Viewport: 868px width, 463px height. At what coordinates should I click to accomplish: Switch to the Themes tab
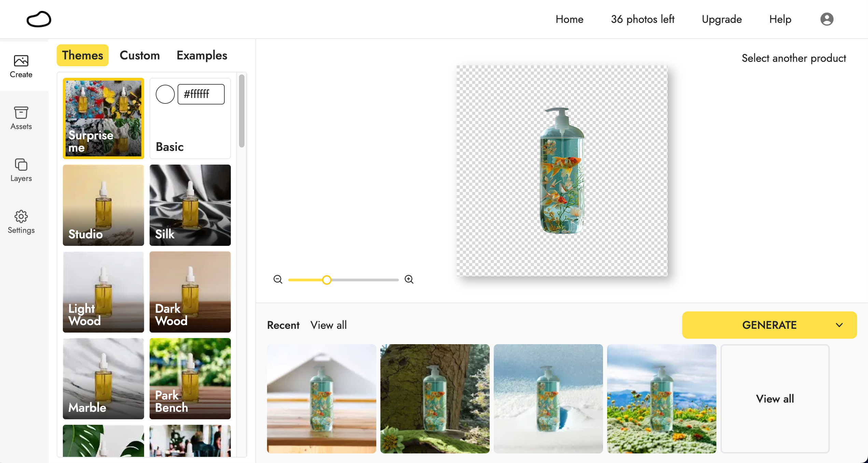click(83, 55)
